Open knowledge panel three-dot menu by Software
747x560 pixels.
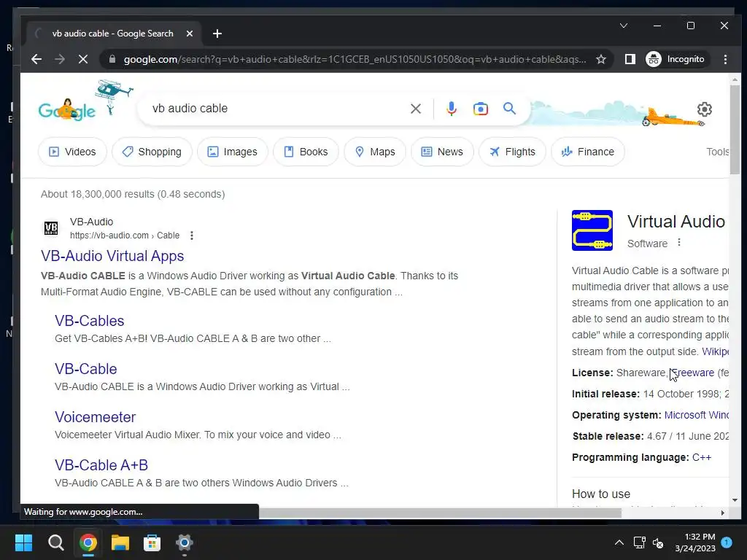pyautogui.click(x=679, y=242)
